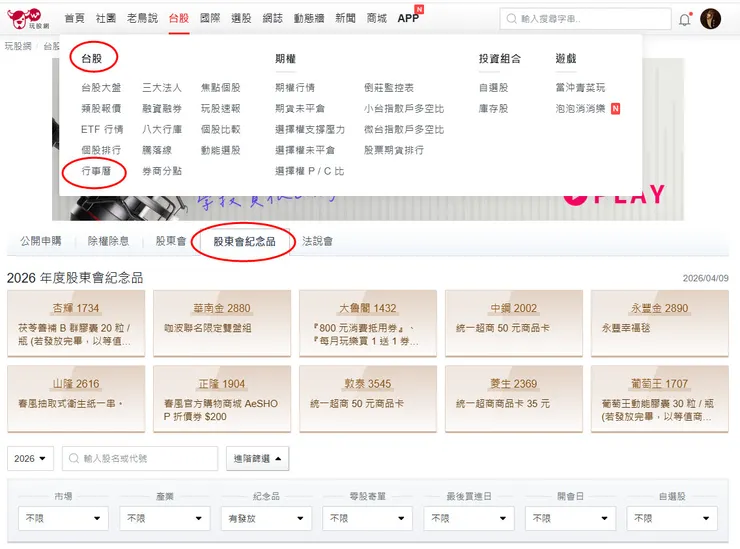
Task: Click 行事曆 in the 台股 menu
Action: pos(96,171)
